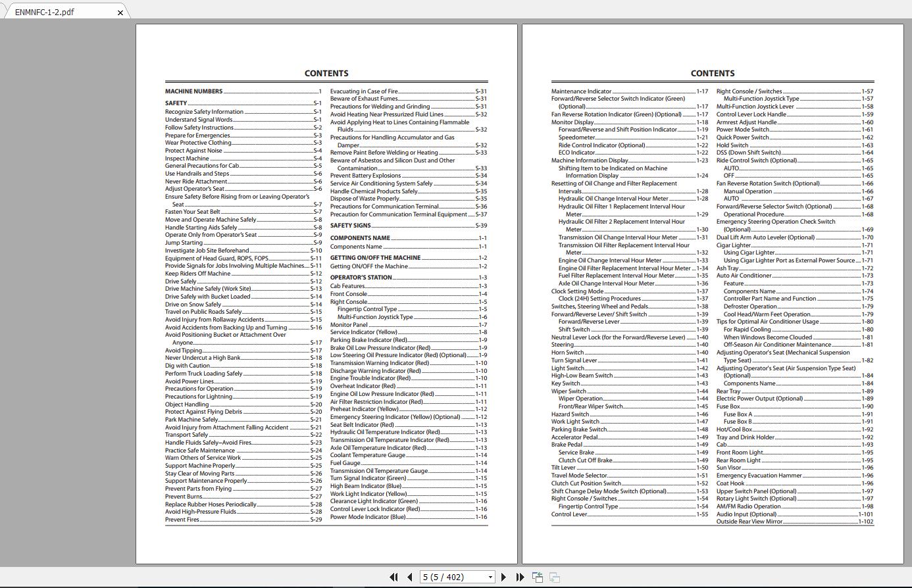This screenshot has width=912, height=588.
Task: Click the Monitor Panel entry
Action: [x=409, y=325]
